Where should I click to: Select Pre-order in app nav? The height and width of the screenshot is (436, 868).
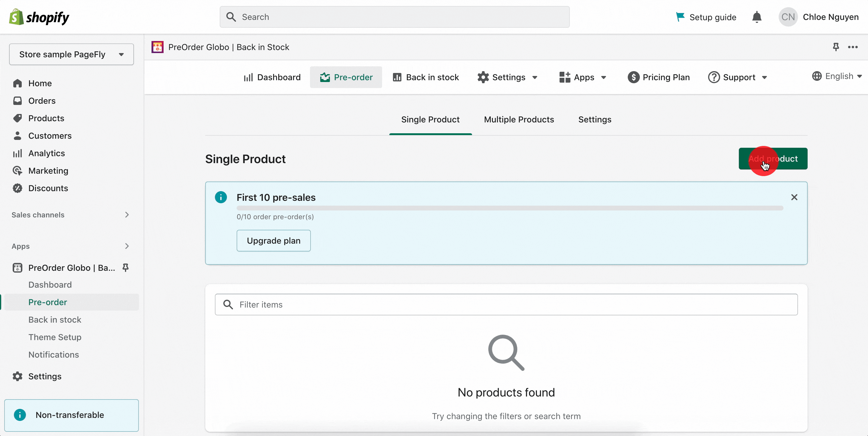pos(346,77)
